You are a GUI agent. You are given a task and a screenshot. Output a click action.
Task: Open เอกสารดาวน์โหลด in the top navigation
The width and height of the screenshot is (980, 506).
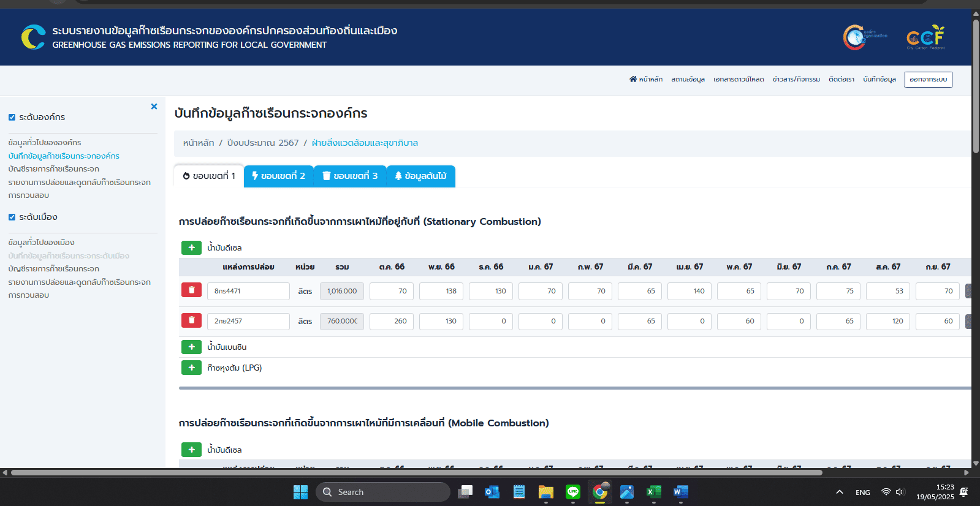739,80
